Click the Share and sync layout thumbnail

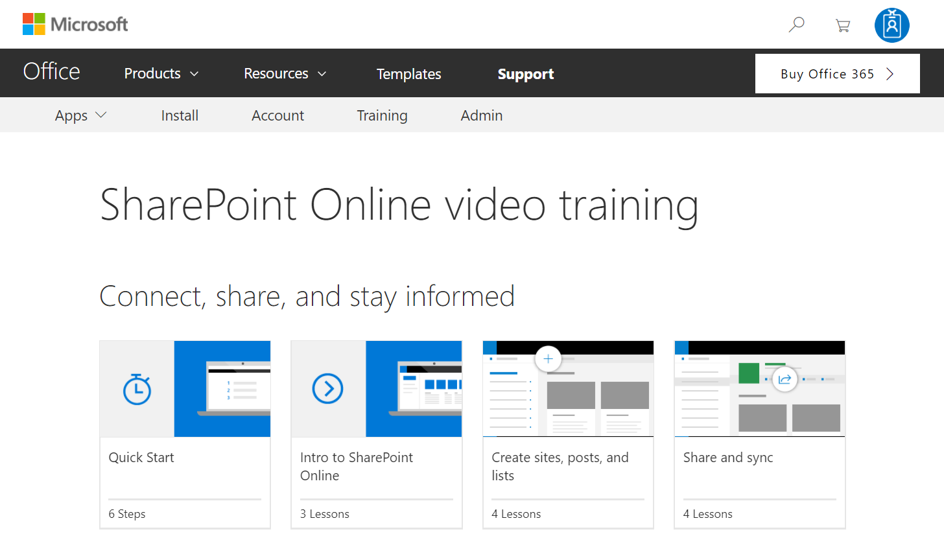point(760,389)
